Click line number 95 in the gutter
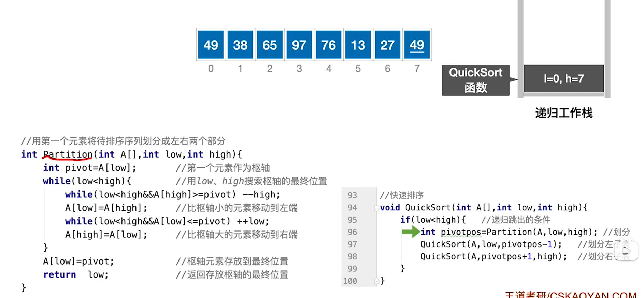 (352, 220)
